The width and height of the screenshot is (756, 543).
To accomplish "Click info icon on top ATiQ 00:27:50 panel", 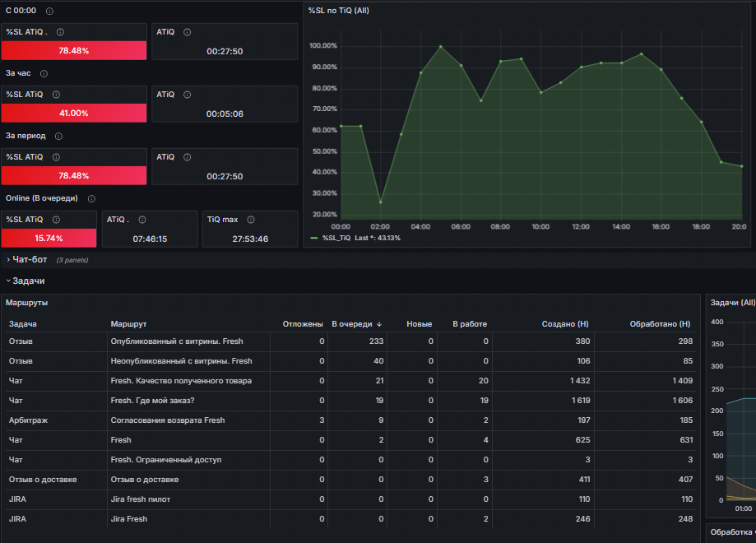I will click(188, 32).
